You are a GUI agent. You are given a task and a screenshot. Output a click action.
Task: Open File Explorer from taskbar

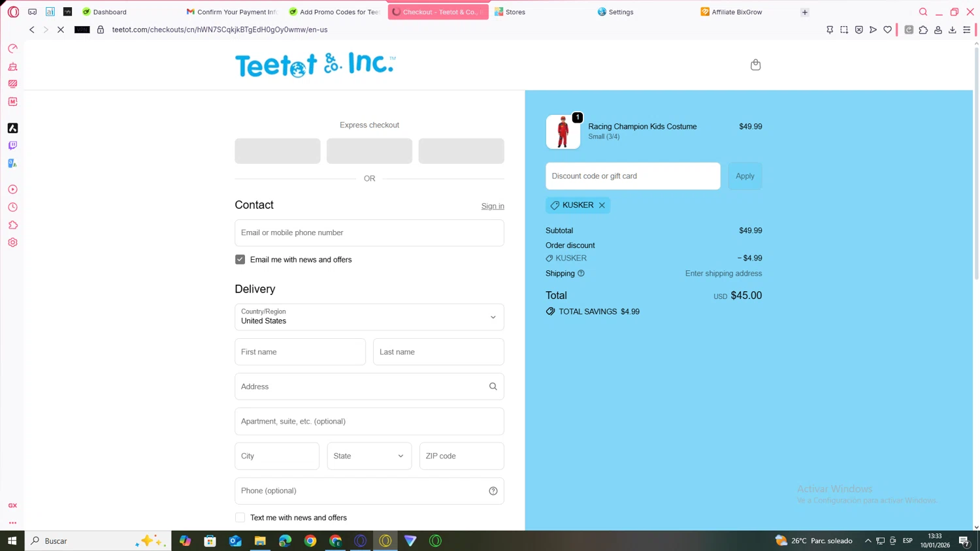(x=260, y=541)
